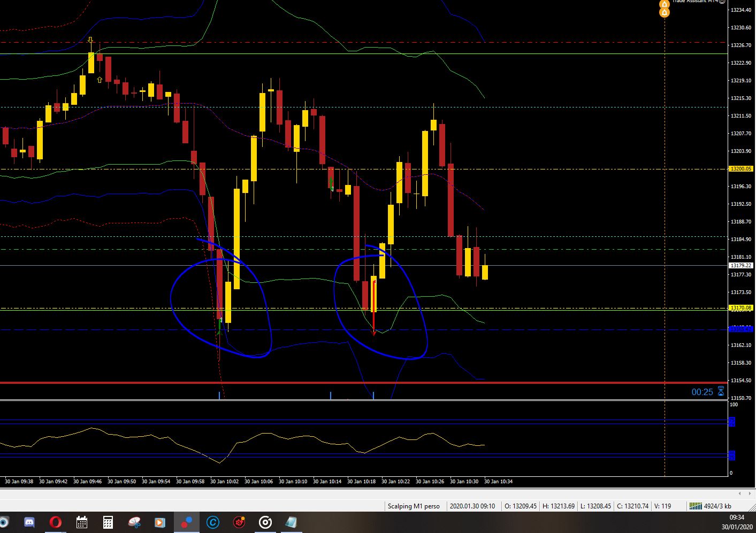The image size is (756, 533).
Task: Click the Scalping M1 perso profile in status bar
Action: pyautogui.click(x=414, y=506)
